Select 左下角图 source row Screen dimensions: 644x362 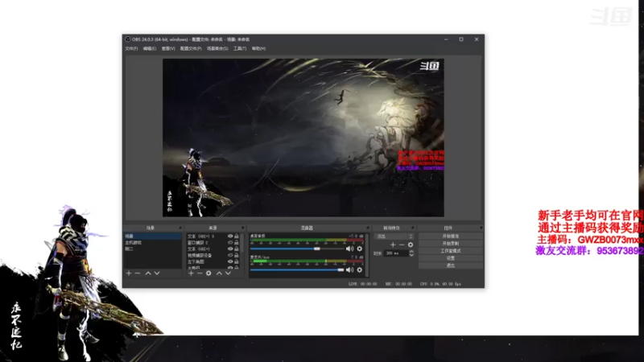pos(206,261)
